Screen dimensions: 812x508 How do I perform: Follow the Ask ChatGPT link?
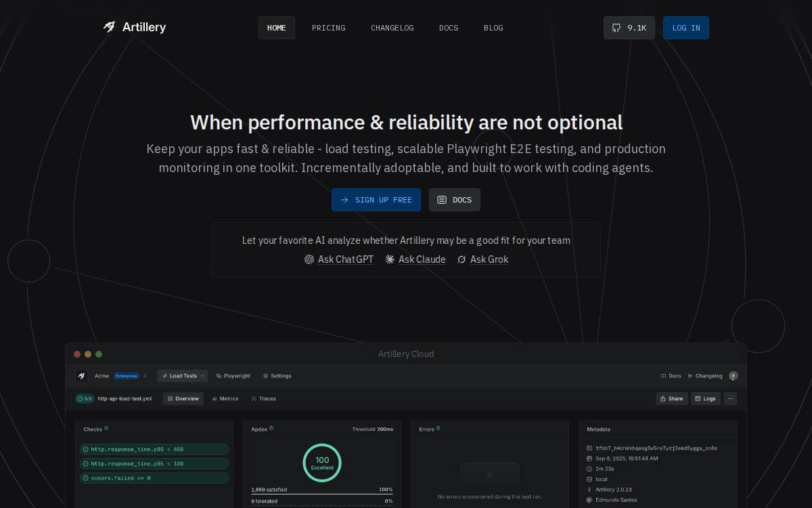(346, 259)
